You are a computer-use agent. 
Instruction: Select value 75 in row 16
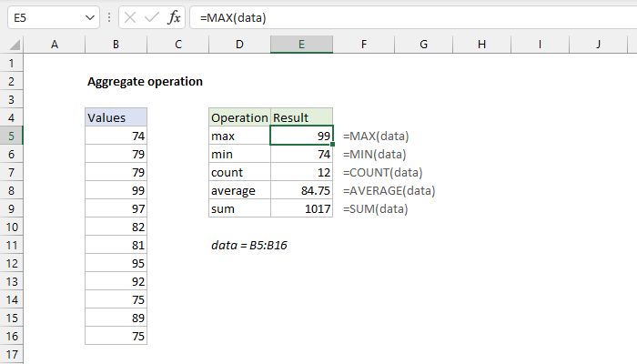(116, 336)
